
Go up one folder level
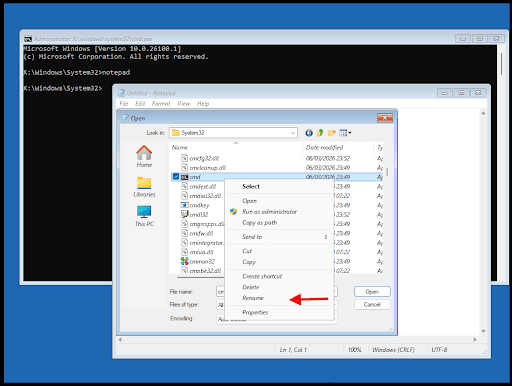pos(320,133)
